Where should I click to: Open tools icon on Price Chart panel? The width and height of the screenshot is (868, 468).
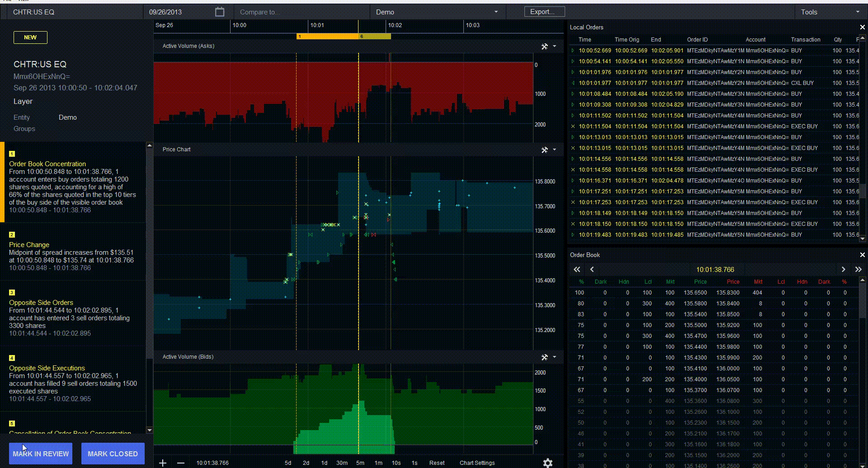[544, 150]
